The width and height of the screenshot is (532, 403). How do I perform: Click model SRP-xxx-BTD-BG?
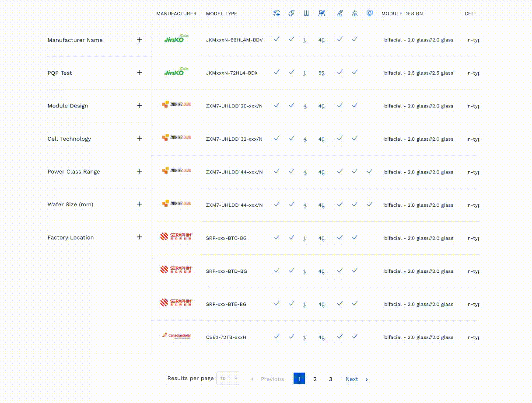[226, 271]
